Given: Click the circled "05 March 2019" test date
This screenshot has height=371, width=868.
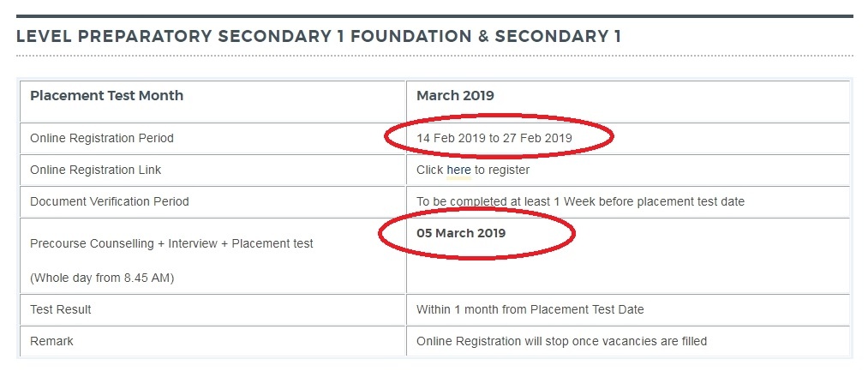Looking at the screenshot, I should [x=461, y=233].
